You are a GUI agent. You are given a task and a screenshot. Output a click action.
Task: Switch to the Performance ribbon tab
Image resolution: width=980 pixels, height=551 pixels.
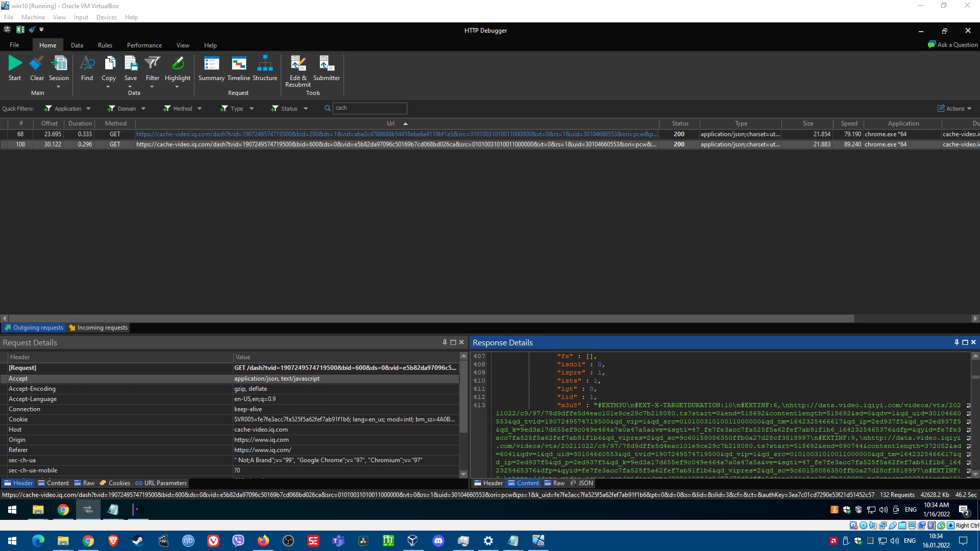(x=144, y=45)
